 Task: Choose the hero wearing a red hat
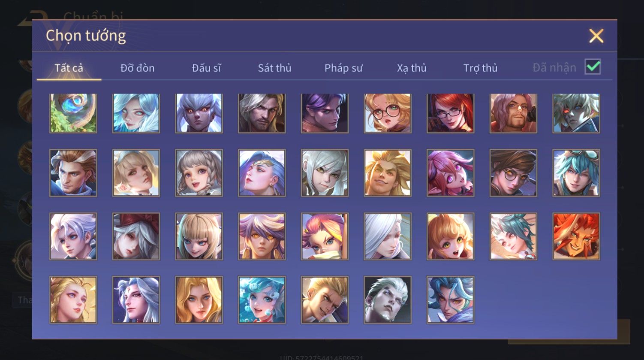click(136, 236)
